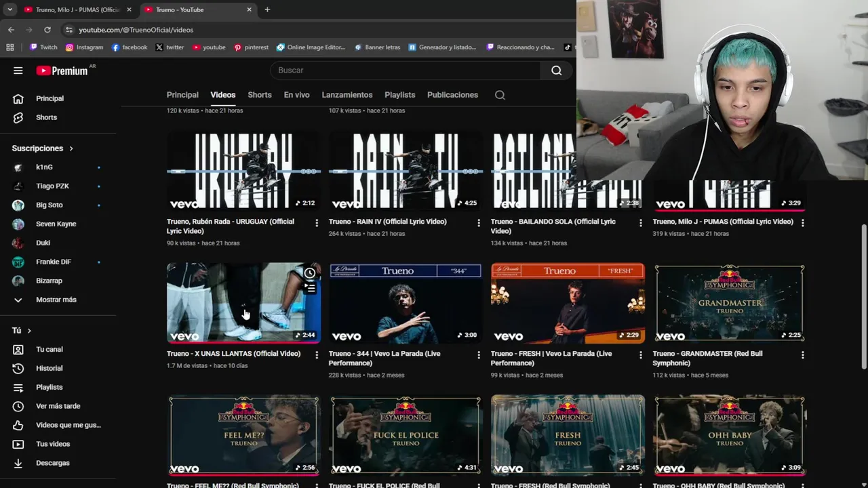Play the URUGUAY lyric video thumbnail

pyautogui.click(x=243, y=169)
